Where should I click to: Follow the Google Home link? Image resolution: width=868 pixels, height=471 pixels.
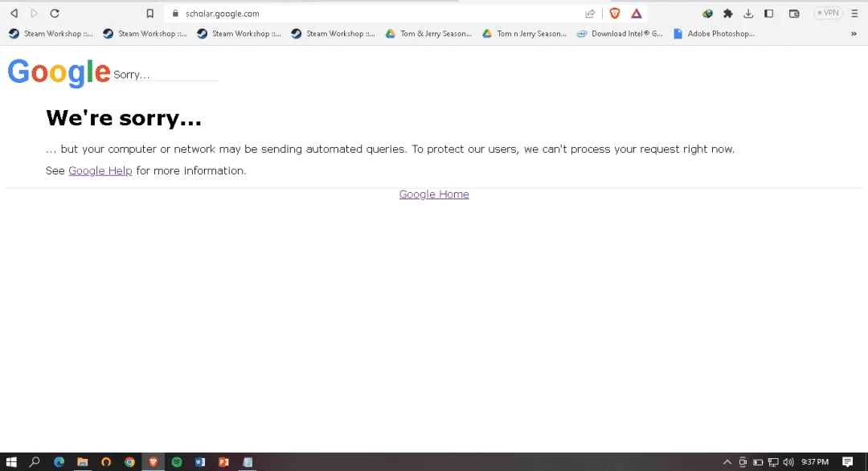click(434, 195)
